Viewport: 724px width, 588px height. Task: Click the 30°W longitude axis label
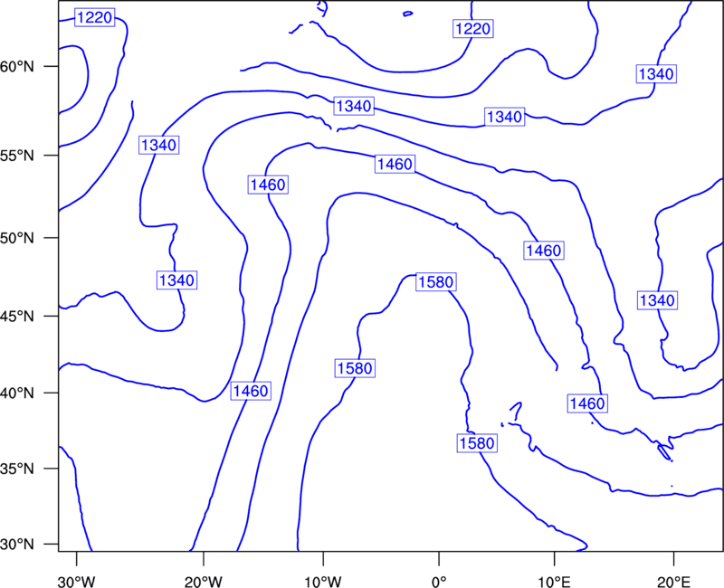(77, 582)
